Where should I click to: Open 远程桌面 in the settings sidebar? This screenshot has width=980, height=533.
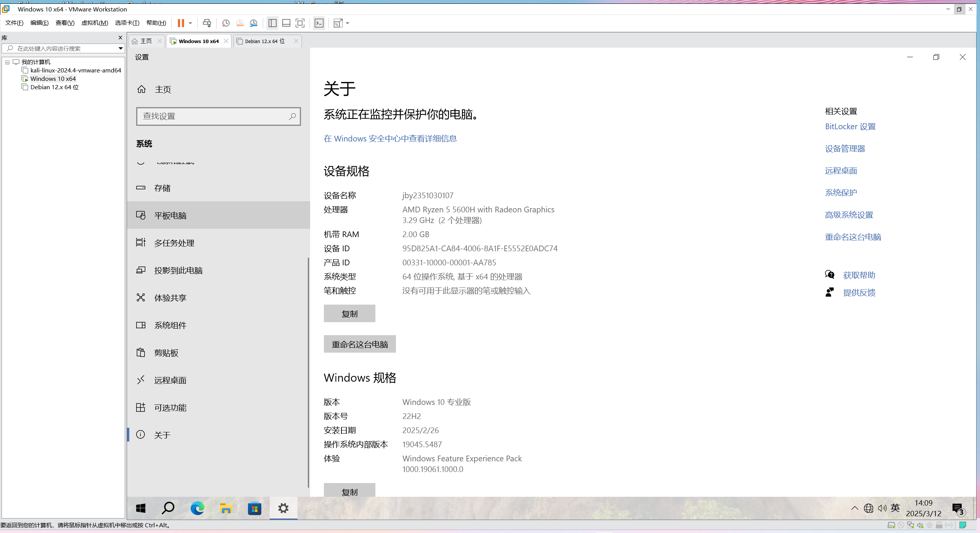(x=219, y=380)
